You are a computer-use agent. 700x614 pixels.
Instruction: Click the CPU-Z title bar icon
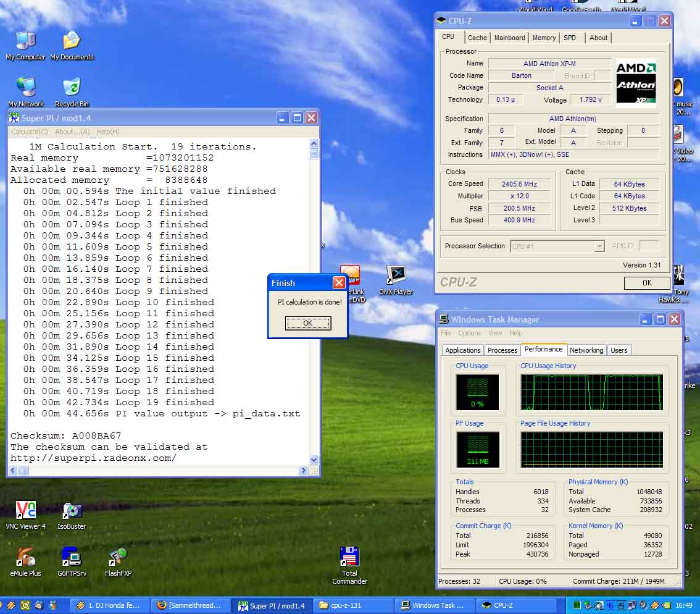pyautogui.click(x=441, y=20)
